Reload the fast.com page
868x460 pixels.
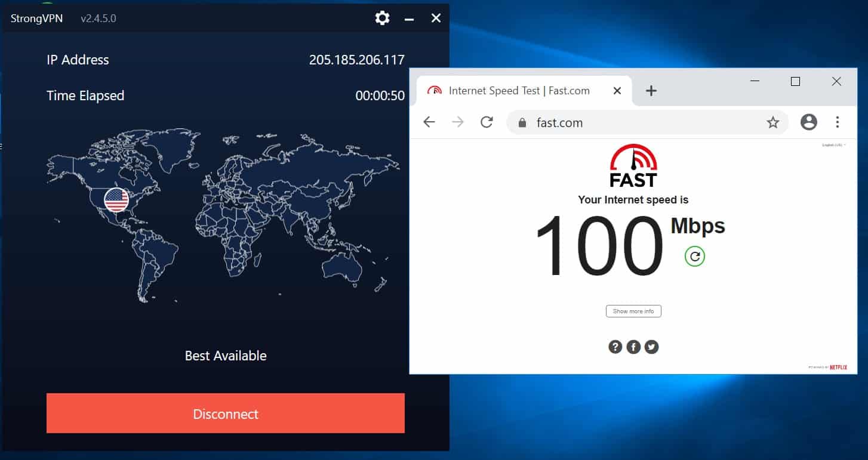pos(487,122)
